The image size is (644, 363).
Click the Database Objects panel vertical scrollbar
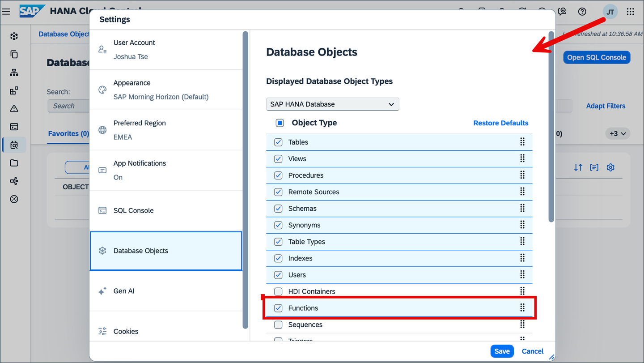551,126
